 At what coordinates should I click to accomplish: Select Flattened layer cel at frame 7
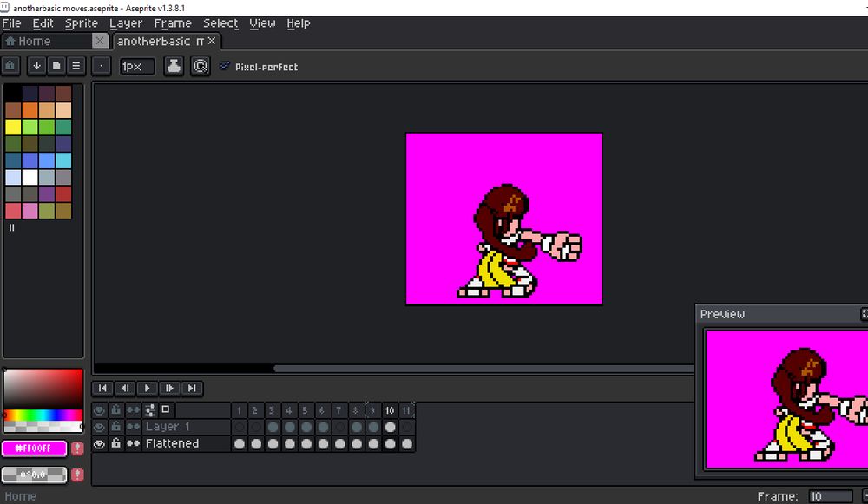click(x=340, y=443)
